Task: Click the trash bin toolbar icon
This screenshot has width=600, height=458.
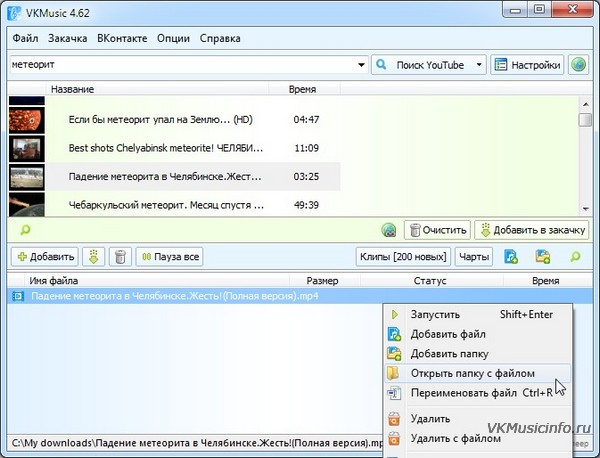Action: 120,257
